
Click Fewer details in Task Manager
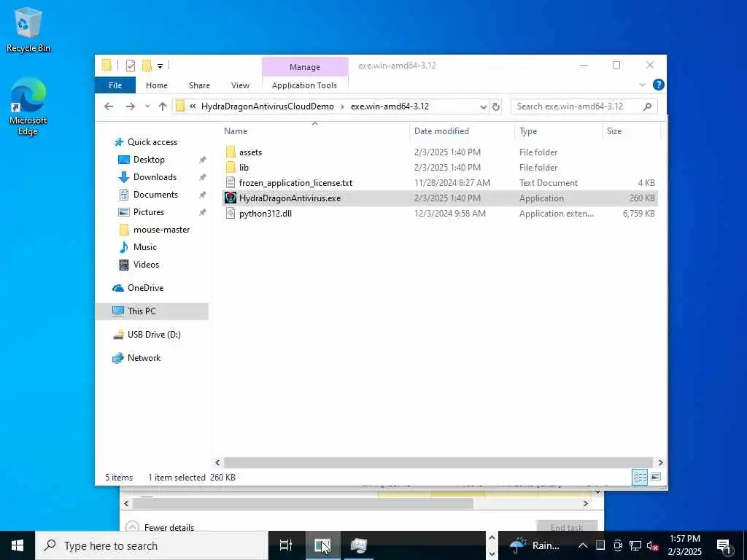tap(169, 527)
